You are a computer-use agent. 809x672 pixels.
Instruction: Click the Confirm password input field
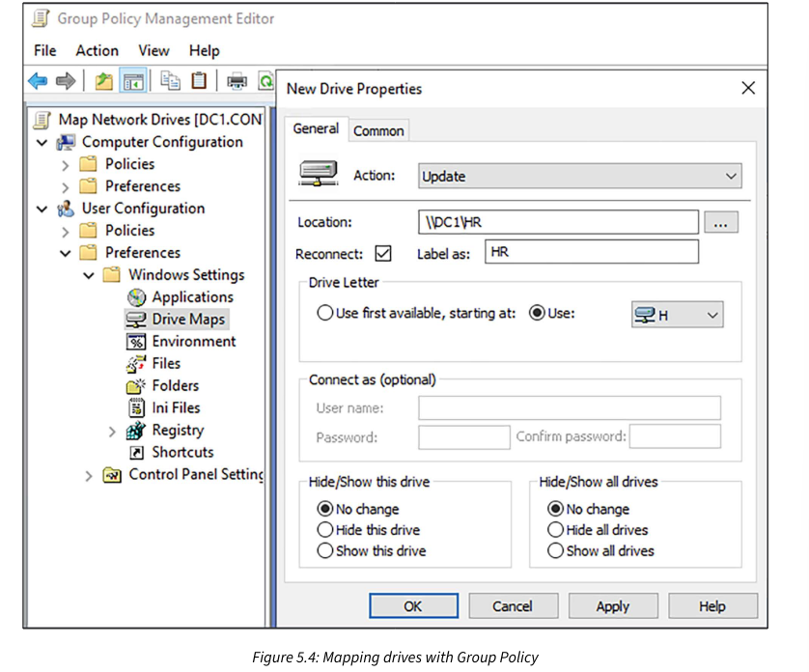[675, 436]
